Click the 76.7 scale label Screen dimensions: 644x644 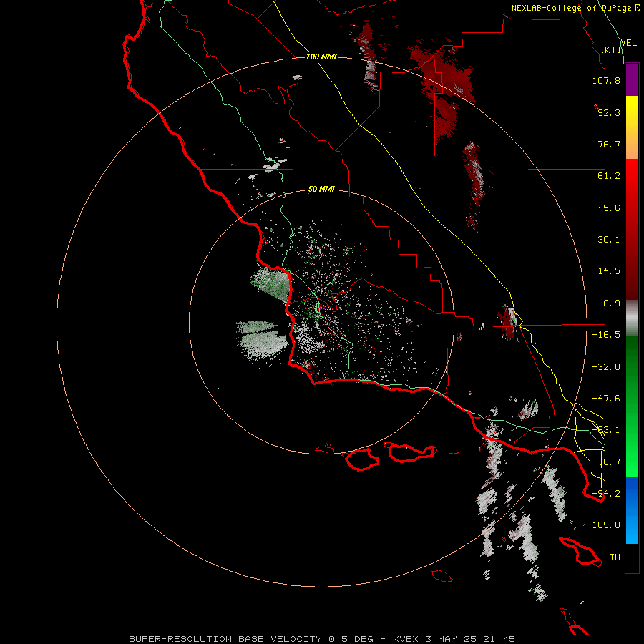pos(609,144)
